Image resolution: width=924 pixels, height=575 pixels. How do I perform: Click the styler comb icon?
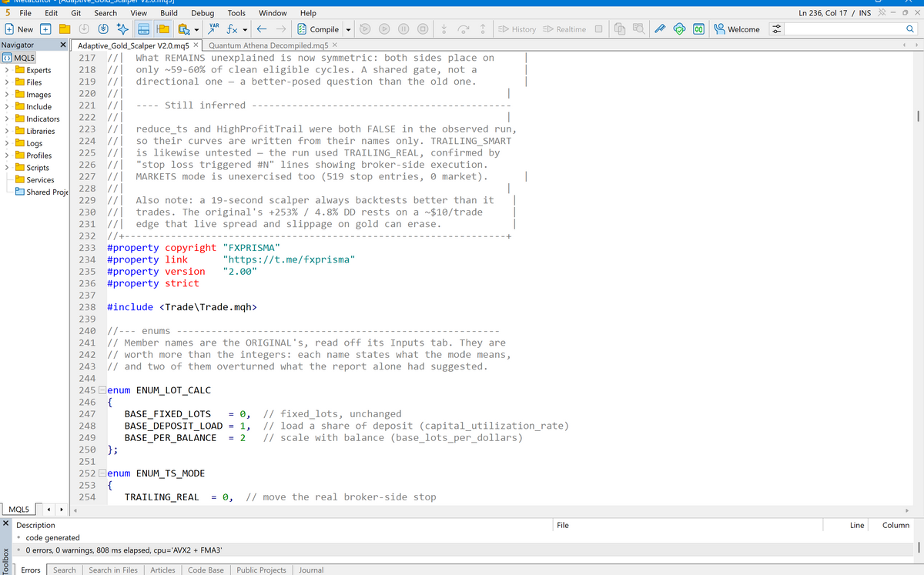(661, 29)
